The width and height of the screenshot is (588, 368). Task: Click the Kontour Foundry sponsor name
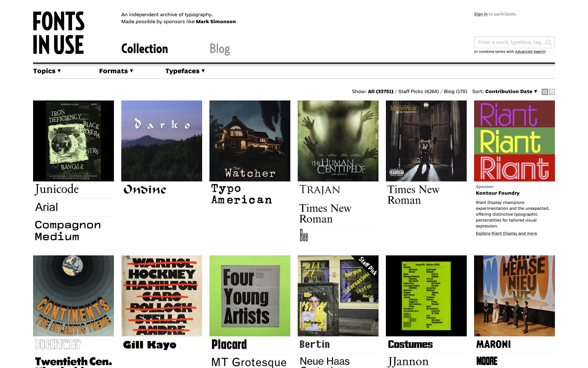(498, 193)
